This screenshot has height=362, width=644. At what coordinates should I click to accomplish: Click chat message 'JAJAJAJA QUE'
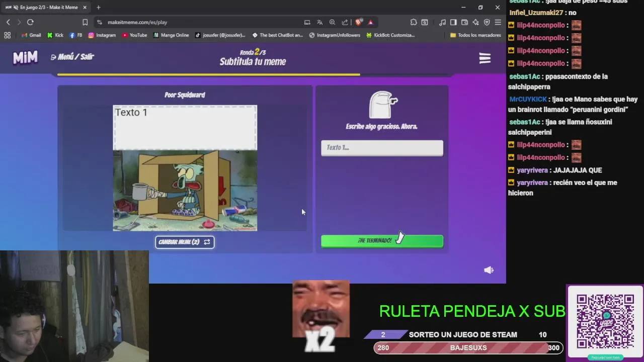577,170
